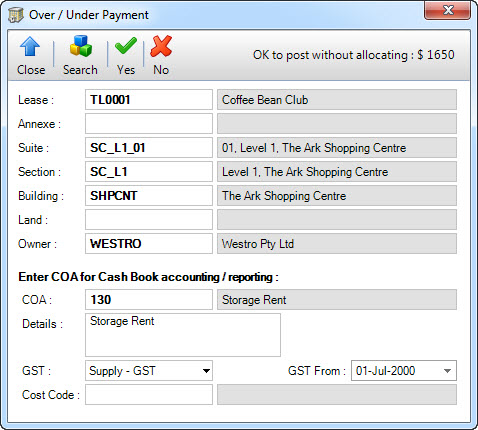Focus the empty Annexe input field
This screenshot has height=430, width=478.
[149, 124]
